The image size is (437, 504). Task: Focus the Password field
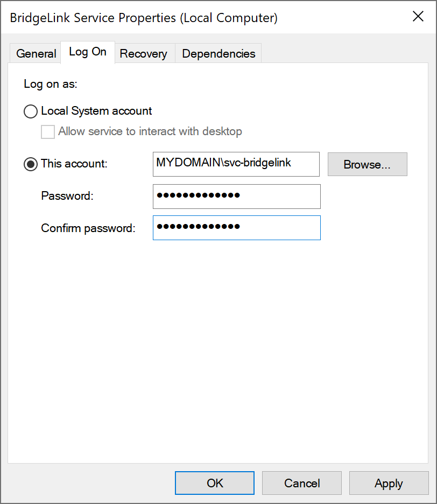click(237, 197)
